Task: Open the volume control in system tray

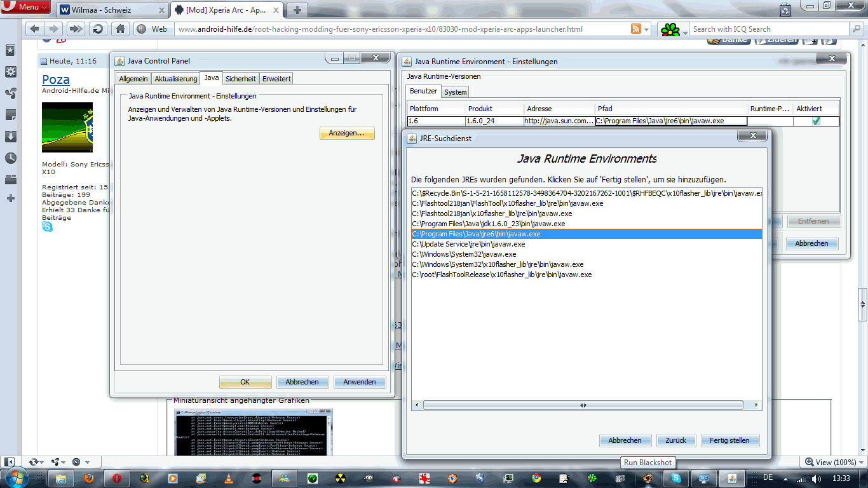Action: [816, 478]
